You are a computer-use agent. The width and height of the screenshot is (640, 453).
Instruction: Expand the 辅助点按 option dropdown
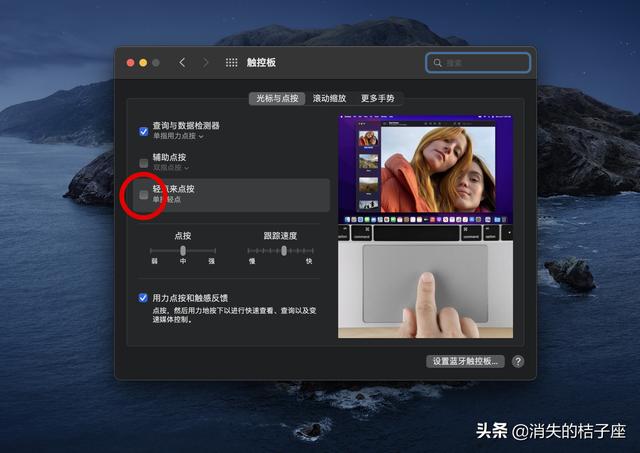[x=171, y=167]
